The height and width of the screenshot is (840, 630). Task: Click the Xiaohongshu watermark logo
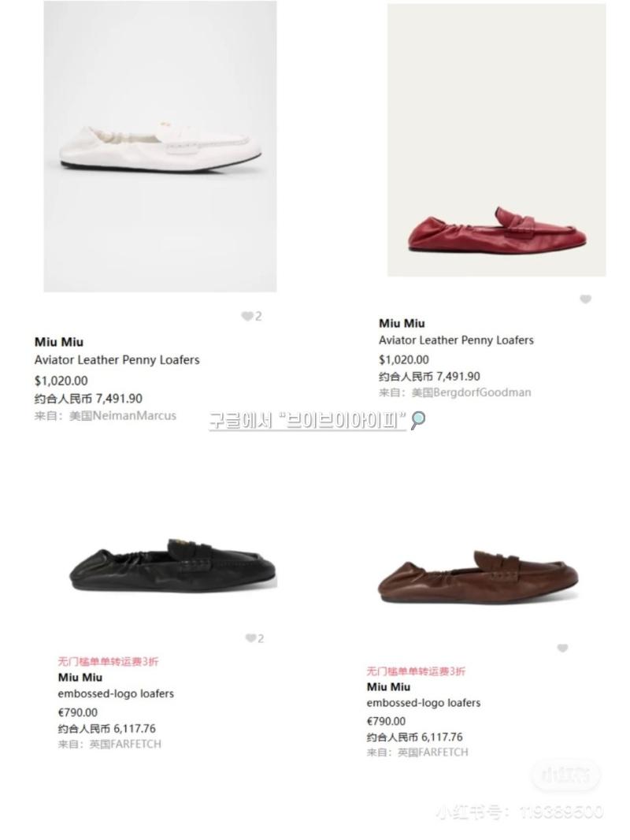(x=565, y=775)
